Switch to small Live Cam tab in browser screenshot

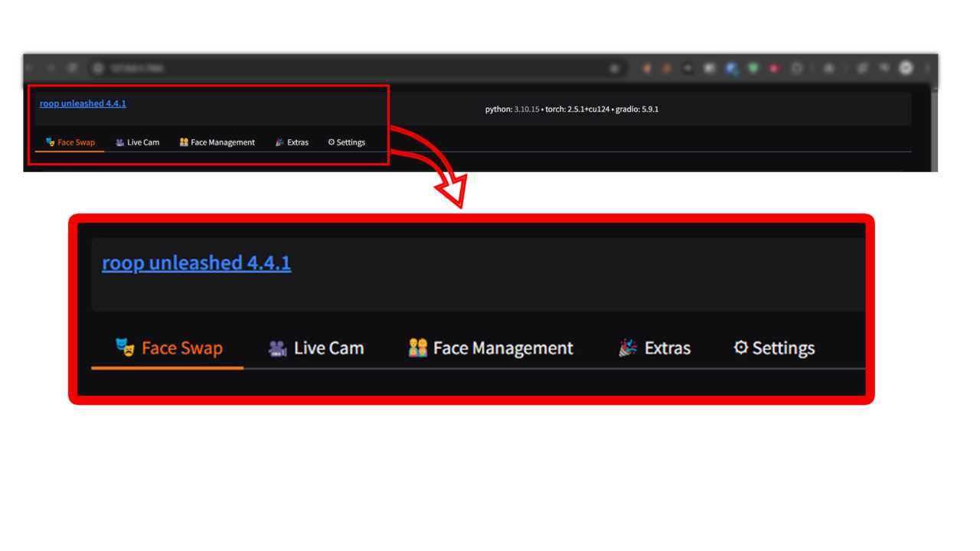pos(138,142)
